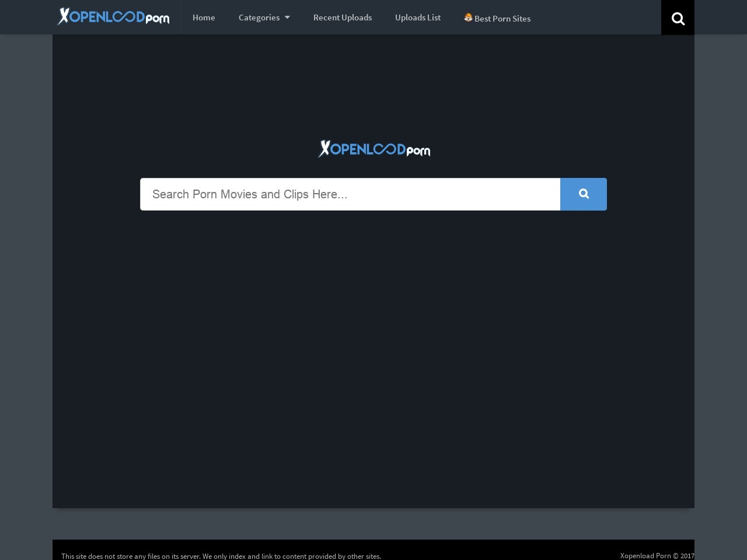The height and width of the screenshot is (560, 747).
Task: Click the site logo in the header
Action: [114, 17]
